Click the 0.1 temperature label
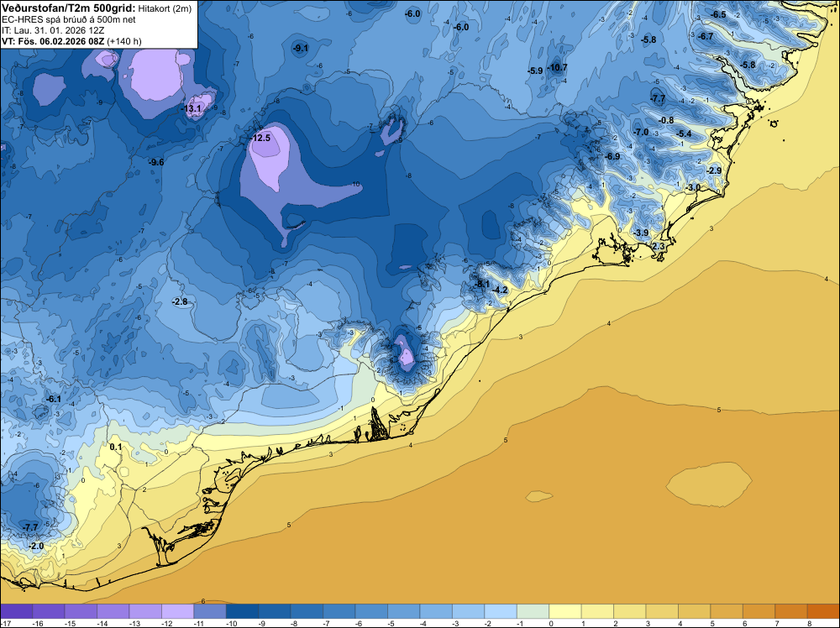840x628 pixels. (116, 447)
